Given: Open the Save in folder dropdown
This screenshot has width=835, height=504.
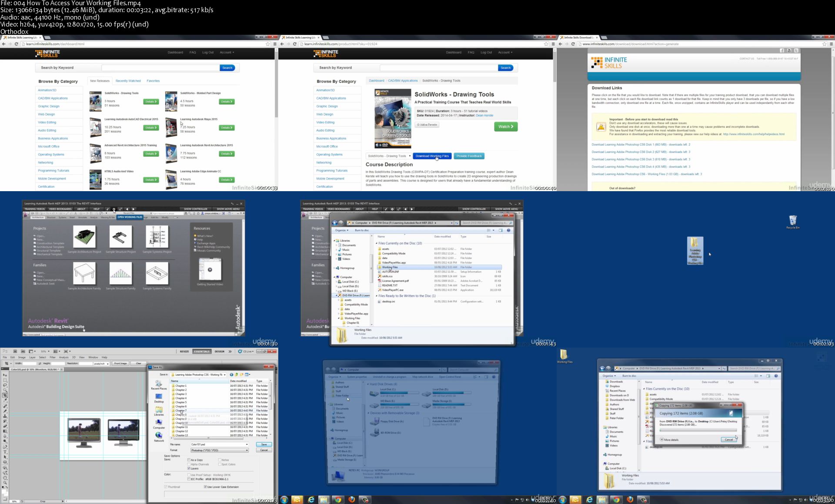Looking at the screenshot, I should [x=224, y=375].
